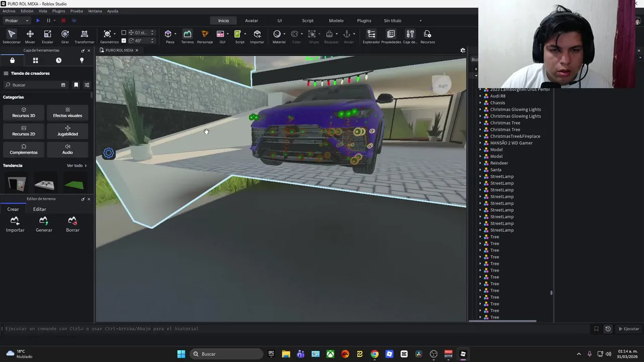Open the GUI dropdown arrow

coord(227,34)
